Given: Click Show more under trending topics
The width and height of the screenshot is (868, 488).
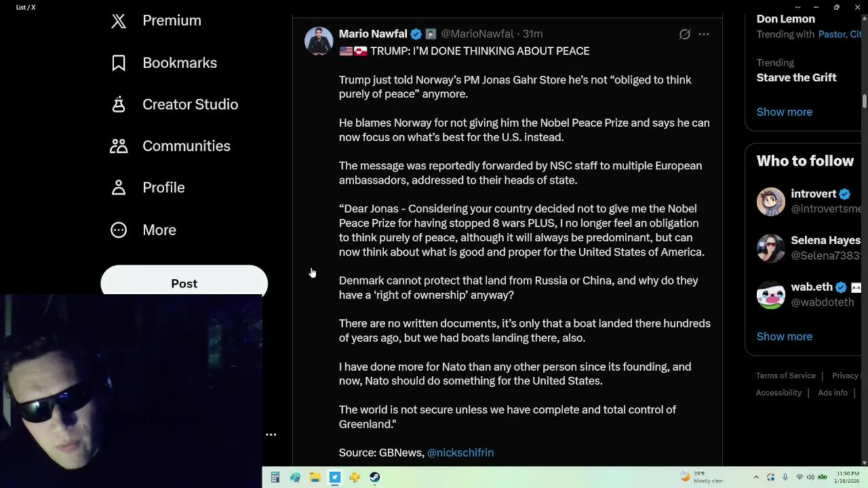Looking at the screenshot, I should [x=785, y=112].
